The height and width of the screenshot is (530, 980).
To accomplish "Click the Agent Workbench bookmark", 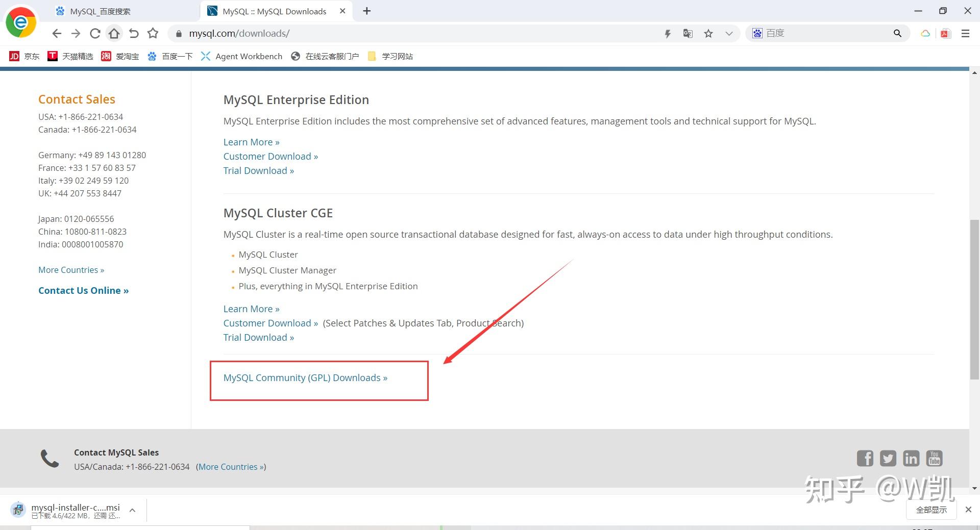I will 242,56.
